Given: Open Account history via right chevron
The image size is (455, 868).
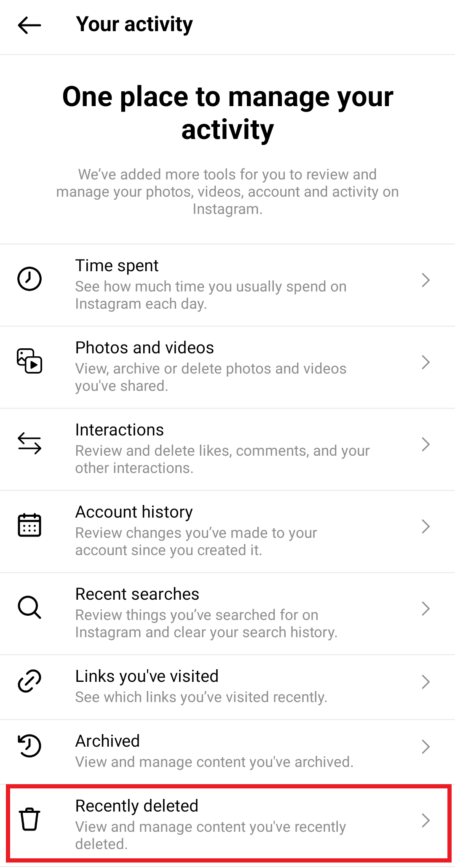Looking at the screenshot, I should pyautogui.click(x=426, y=526).
